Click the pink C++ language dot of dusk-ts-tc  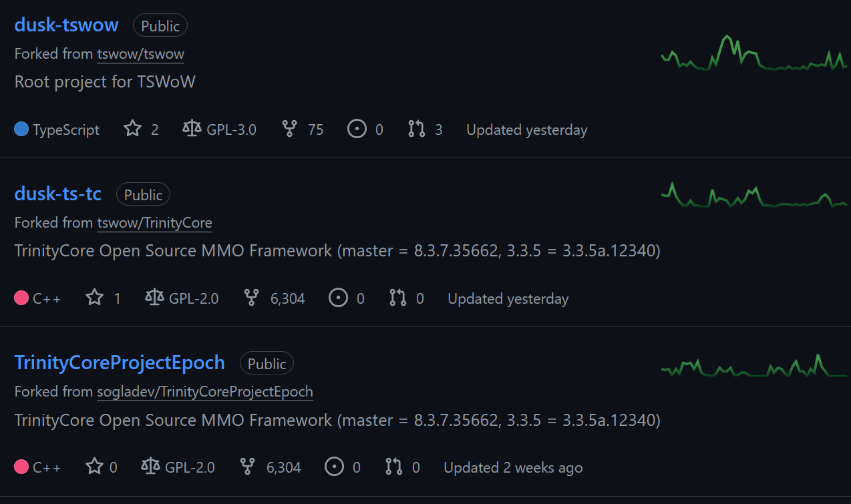(x=21, y=298)
